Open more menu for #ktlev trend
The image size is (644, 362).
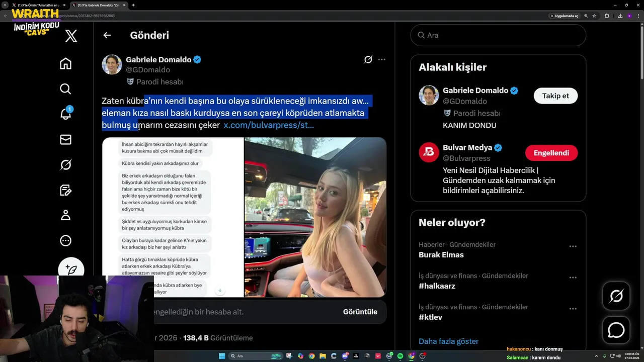click(x=573, y=309)
